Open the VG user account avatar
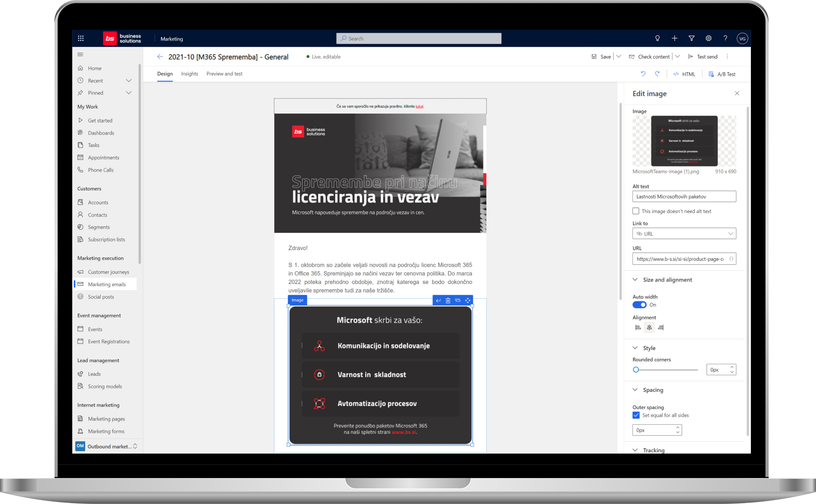The width and height of the screenshot is (816, 504). click(x=742, y=38)
